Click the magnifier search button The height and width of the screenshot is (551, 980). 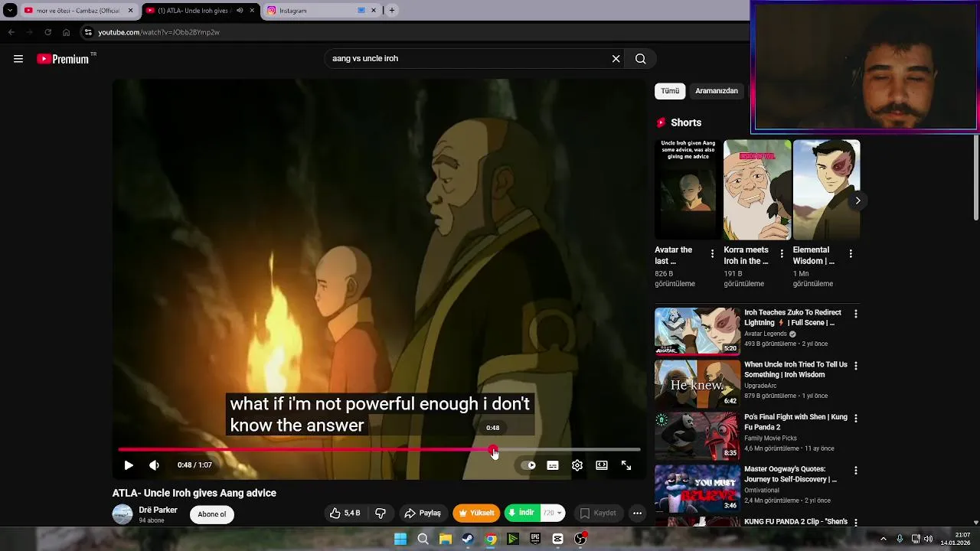click(641, 59)
